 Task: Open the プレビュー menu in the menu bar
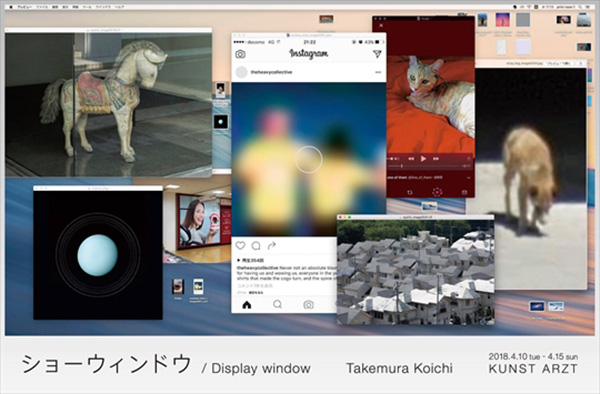24,7
